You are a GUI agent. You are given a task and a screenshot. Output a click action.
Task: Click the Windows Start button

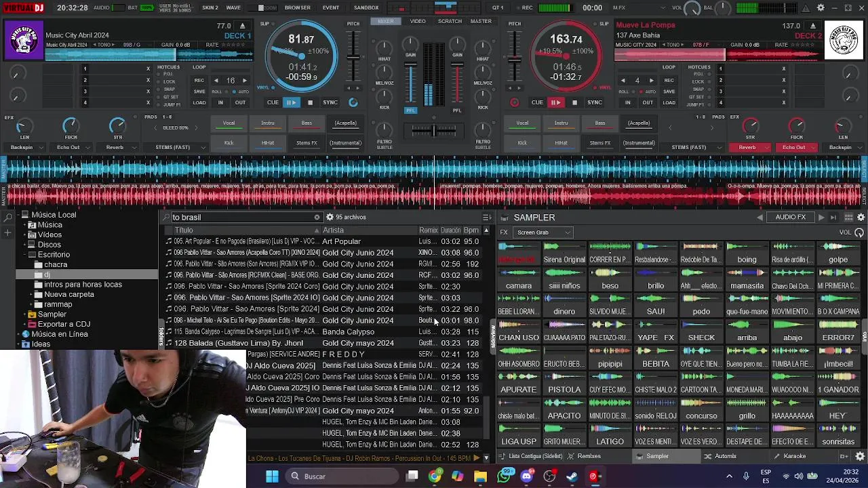coord(272,476)
